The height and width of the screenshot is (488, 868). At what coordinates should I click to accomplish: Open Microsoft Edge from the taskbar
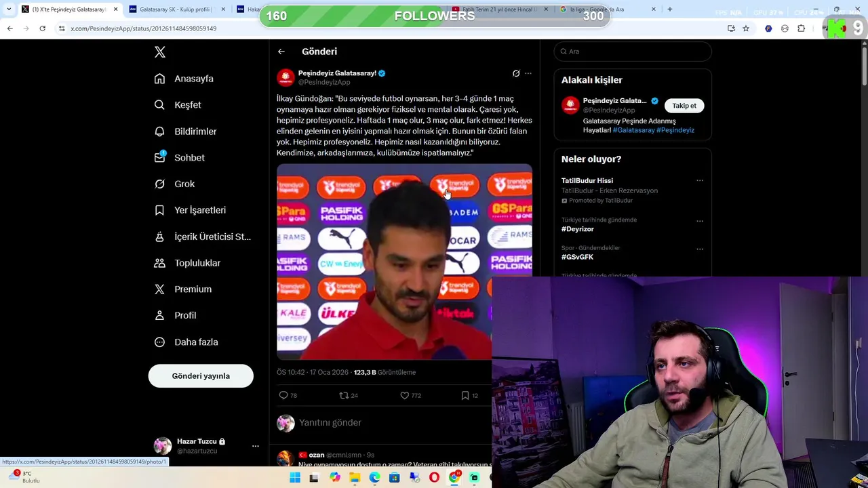374,478
